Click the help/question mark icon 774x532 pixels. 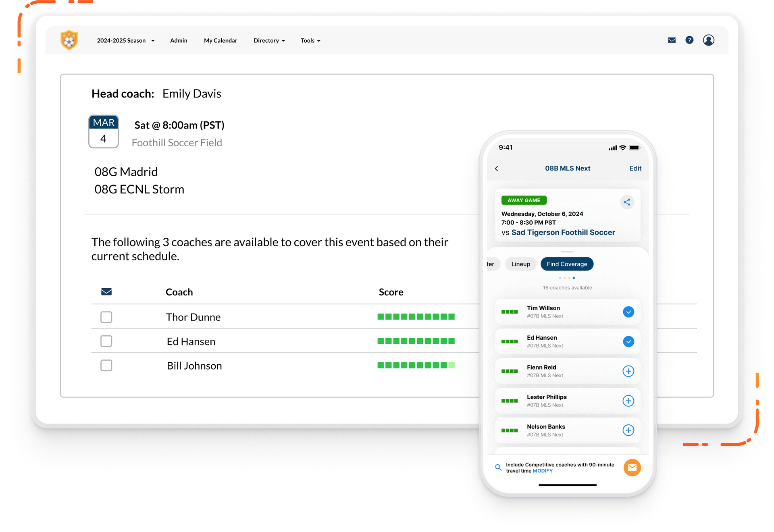click(x=690, y=40)
